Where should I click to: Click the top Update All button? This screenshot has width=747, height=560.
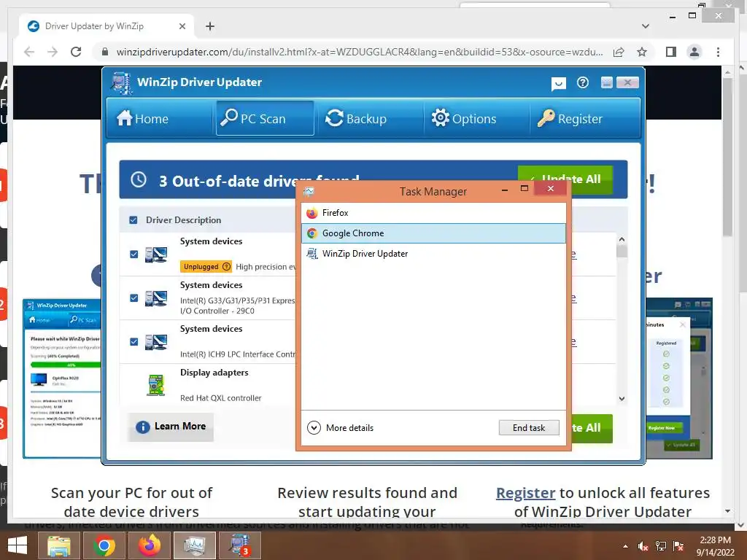point(565,179)
